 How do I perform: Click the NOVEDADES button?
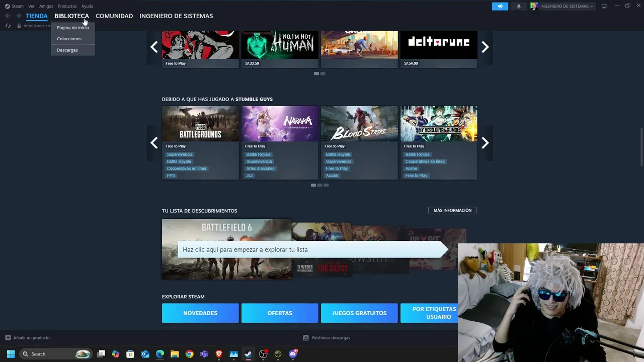200,313
